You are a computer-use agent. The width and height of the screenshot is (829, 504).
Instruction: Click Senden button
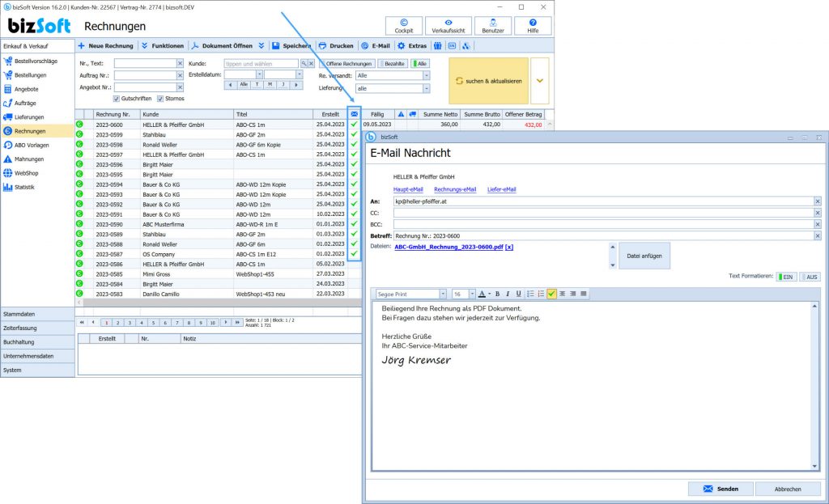721,489
